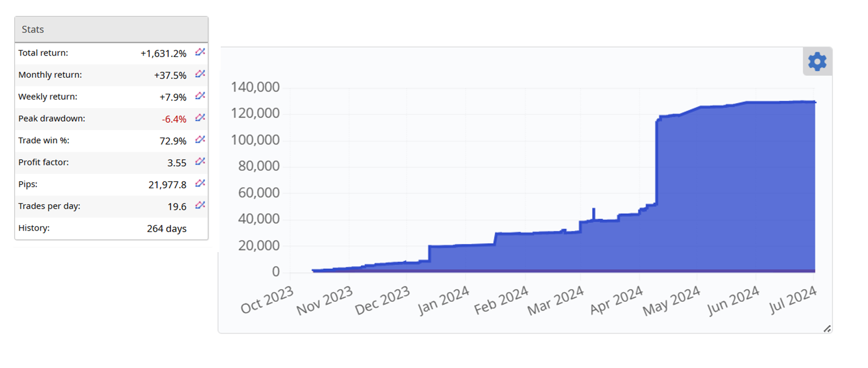868x368 pixels.
Task: Click the May 2024 x-axis label
Action: (x=671, y=300)
